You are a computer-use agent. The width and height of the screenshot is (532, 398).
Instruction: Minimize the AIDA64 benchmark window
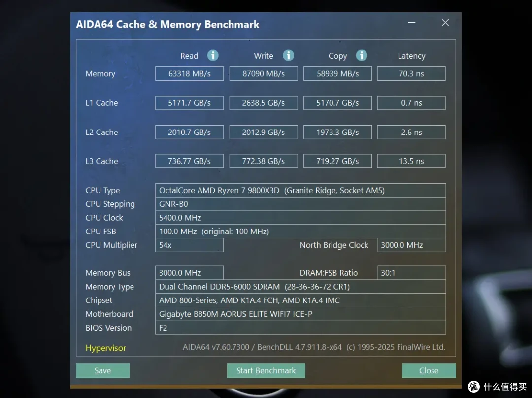click(412, 23)
